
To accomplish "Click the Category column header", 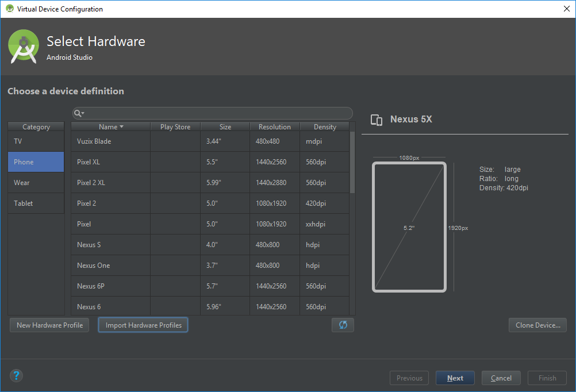I will coord(36,127).
